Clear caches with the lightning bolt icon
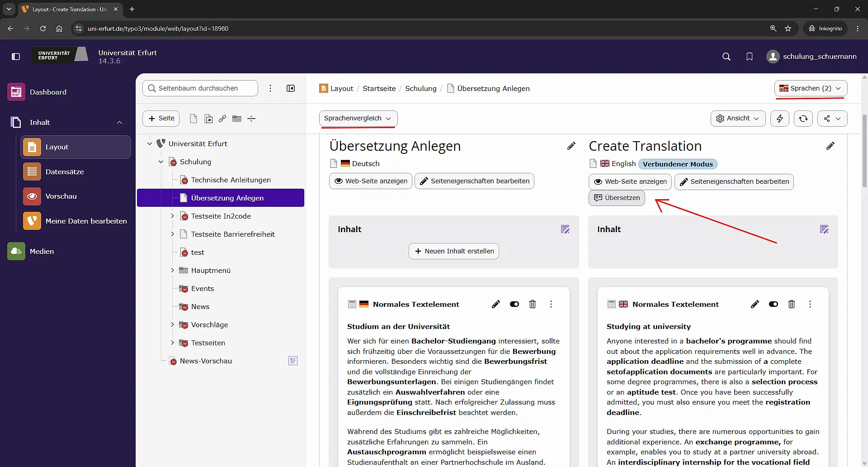Screen dimensions: 868x467 pyautogui.click(x=780, y=119)
